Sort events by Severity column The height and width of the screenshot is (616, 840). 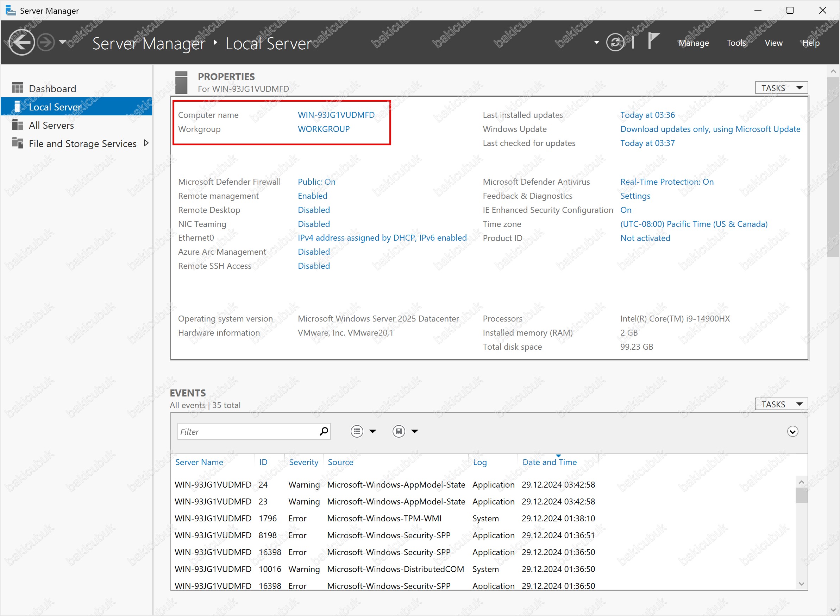tap(303, 462)
